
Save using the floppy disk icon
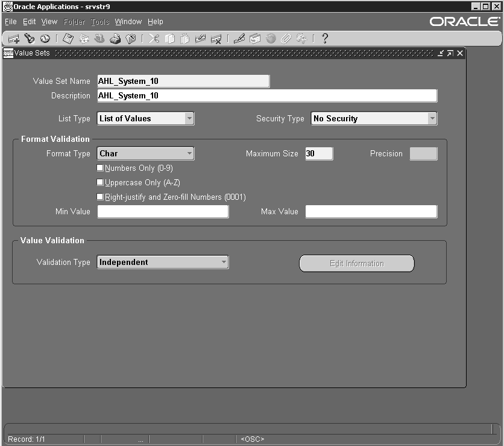coord(68,39)
